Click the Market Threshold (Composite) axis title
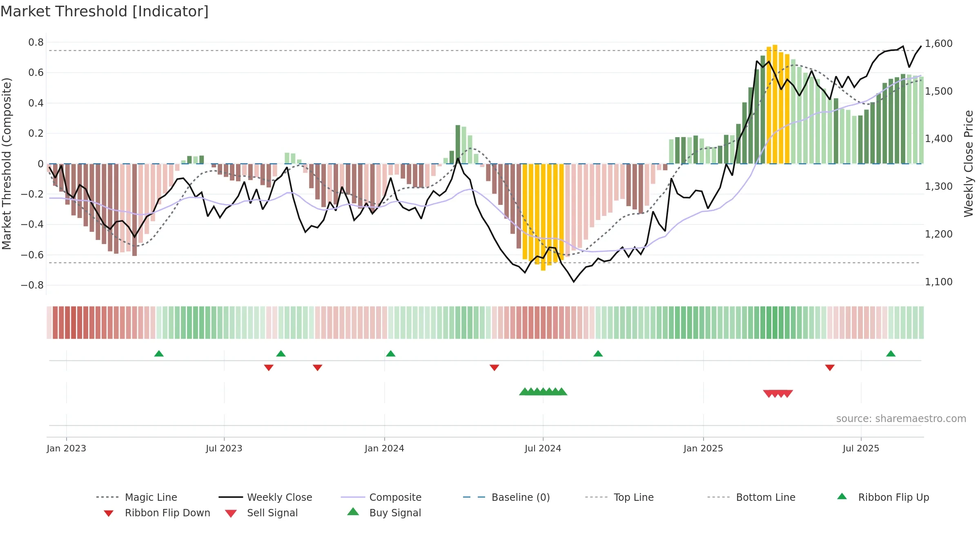 coord(7,163)
